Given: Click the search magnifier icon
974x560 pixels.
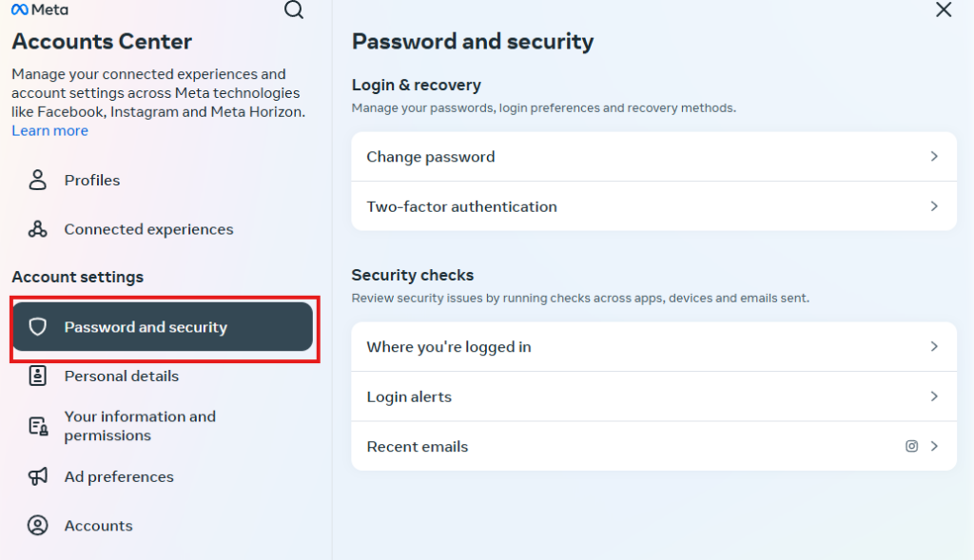Looking at the screenshot, I should pyautogui.click(x=294, y=10).
